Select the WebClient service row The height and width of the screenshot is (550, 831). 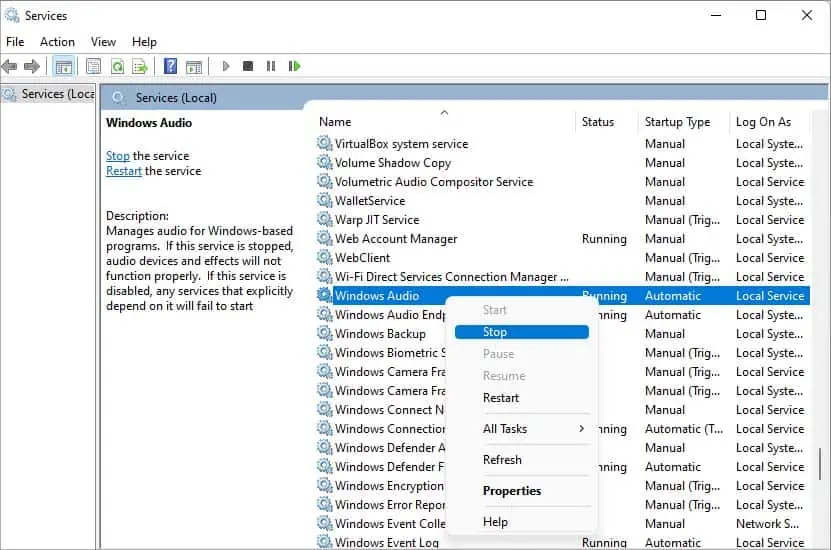[563, 258]
